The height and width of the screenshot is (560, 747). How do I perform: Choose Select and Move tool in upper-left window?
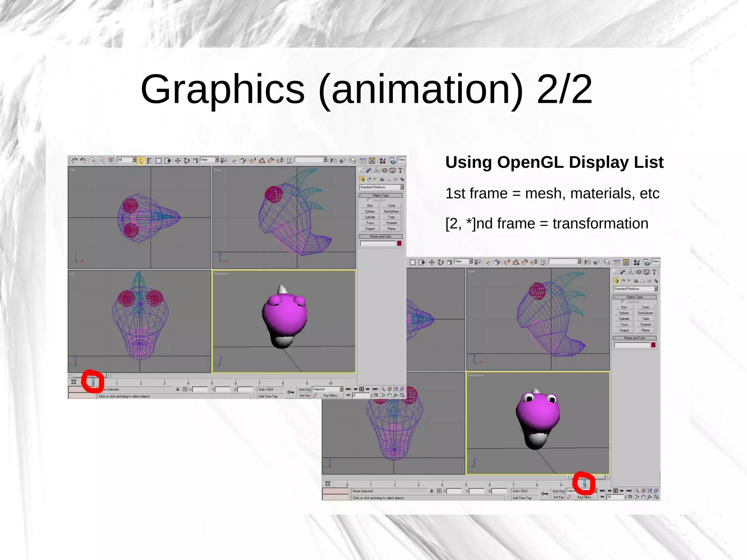[x=178, y=161]
